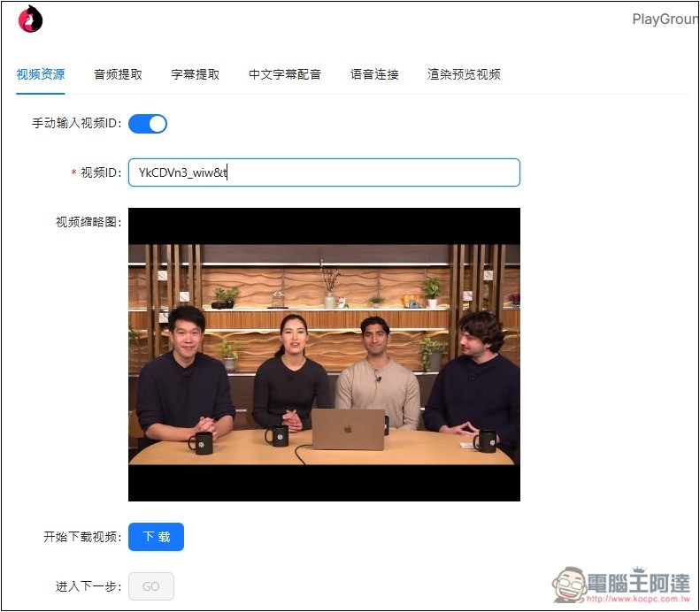Go to the 语音连接 tab
Image resolution: width=700 pixels, height=612 pixels.
point(374,74)
